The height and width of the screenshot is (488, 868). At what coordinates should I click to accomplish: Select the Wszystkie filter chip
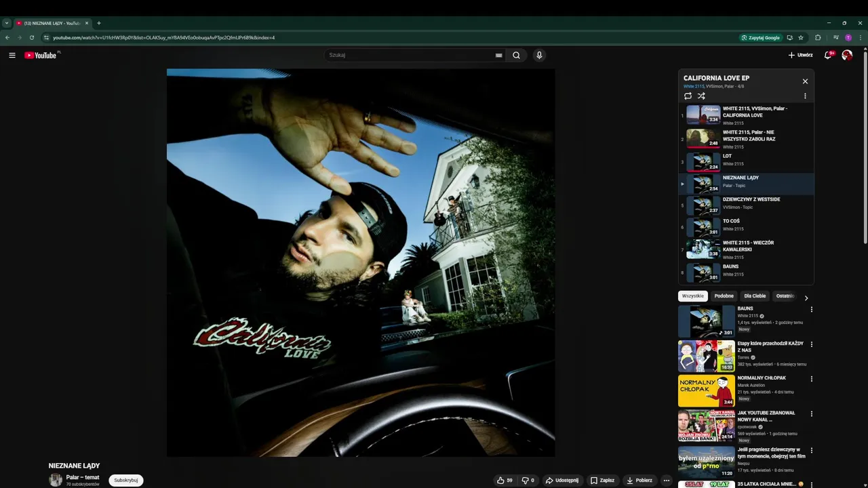(693, 296)
